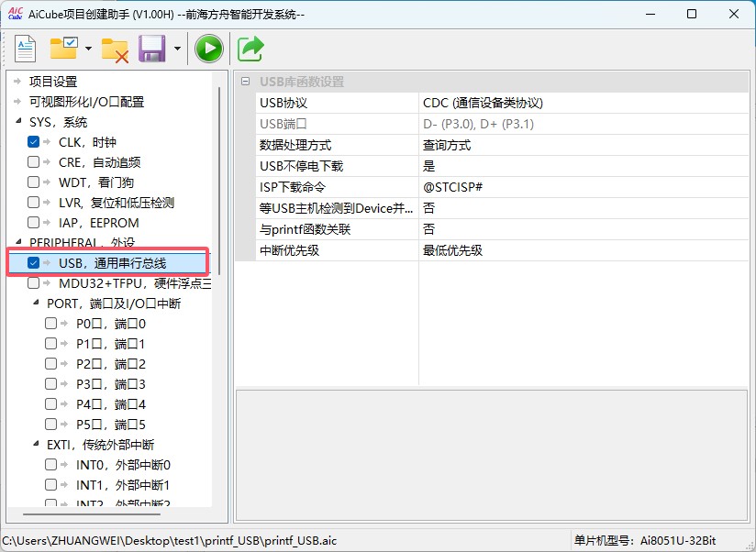Screen dimensions: 756x552
Task: Change USB不停电下载 value 是
Action: (x=584, y=166)
